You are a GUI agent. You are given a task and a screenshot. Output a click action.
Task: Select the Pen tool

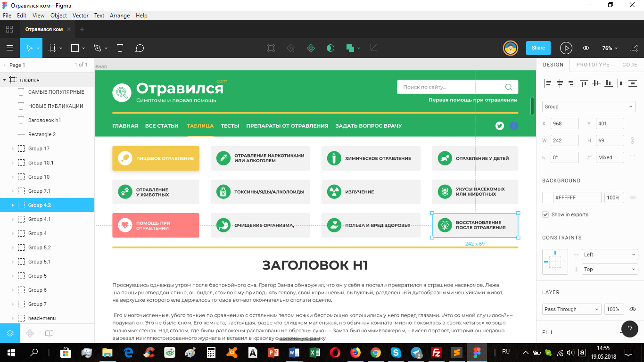[97, 48]
